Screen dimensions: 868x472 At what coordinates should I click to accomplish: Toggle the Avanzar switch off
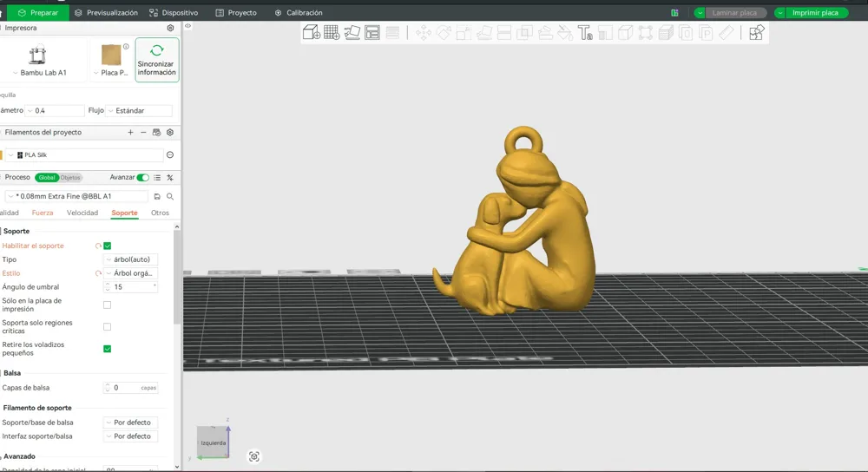click(x=143, y=178)
